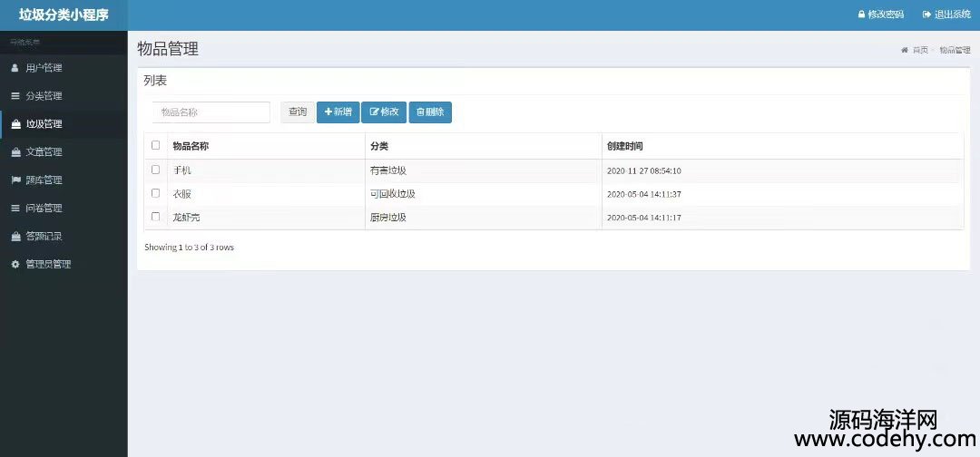
Task: Click the 龙虾壳 item name cell
Action: (x=266, y=218)
